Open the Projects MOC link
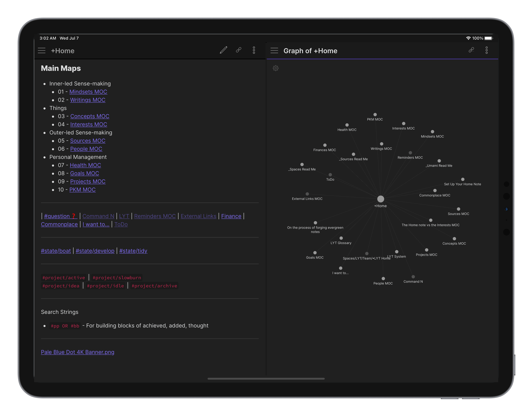 (88, 181)
